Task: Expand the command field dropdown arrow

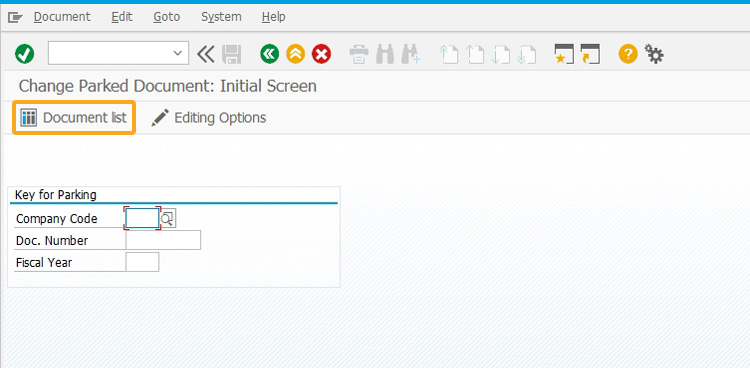Action: click(x=177, y=53)
